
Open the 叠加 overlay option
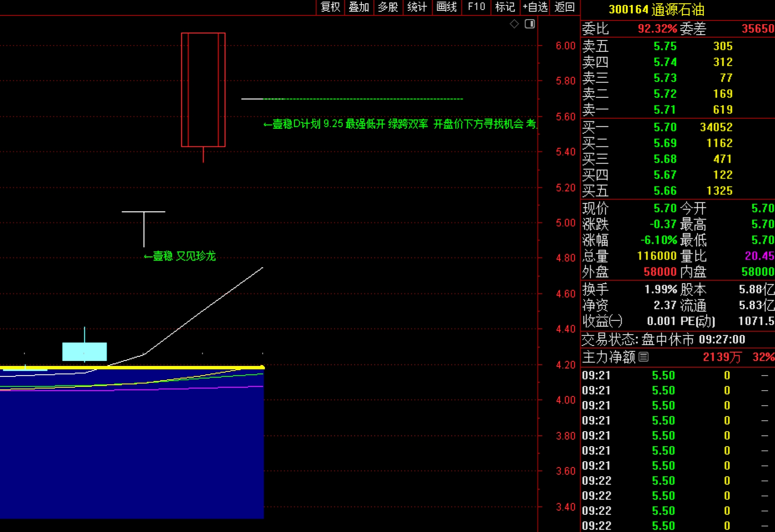click(x=359, y=7)
